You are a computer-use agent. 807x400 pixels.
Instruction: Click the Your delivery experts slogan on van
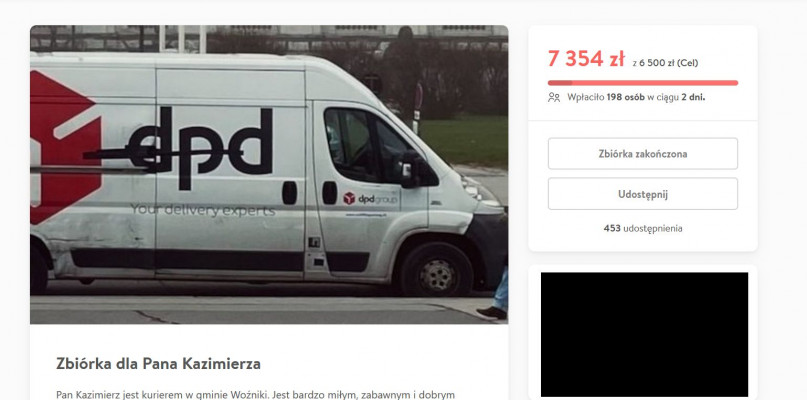pos(202,210)
